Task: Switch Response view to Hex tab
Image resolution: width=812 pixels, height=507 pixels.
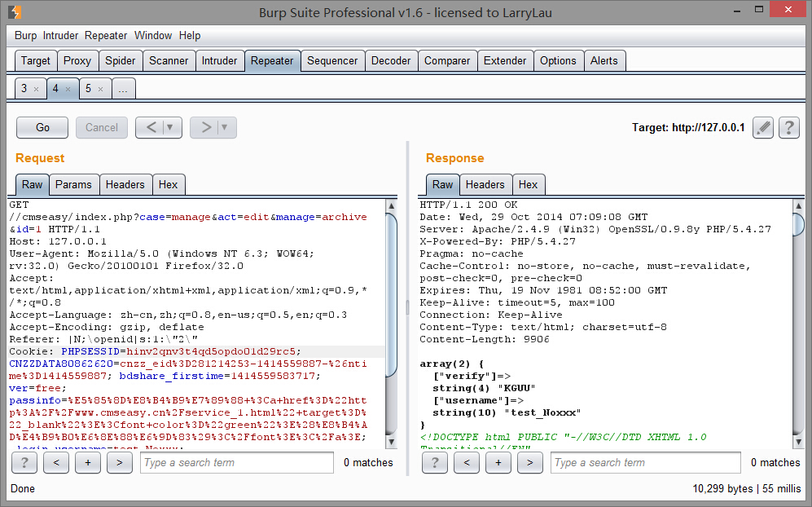Action: (x=529, y=184)
